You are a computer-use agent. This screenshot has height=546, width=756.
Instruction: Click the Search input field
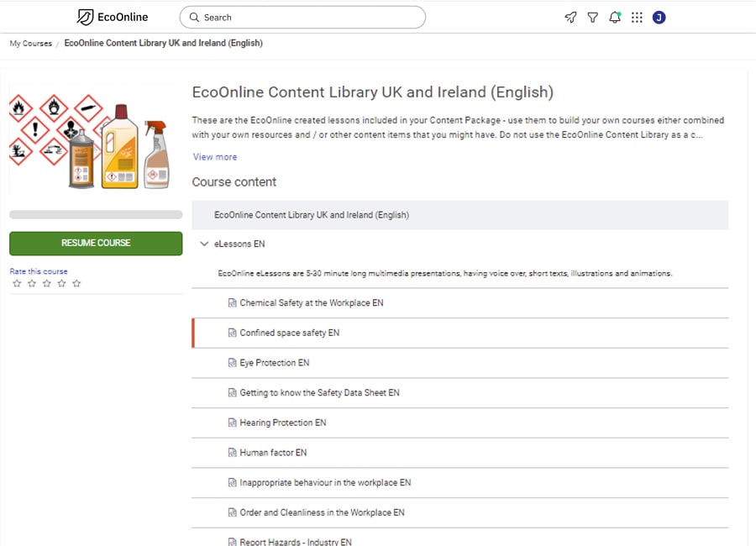pos(302,18)
